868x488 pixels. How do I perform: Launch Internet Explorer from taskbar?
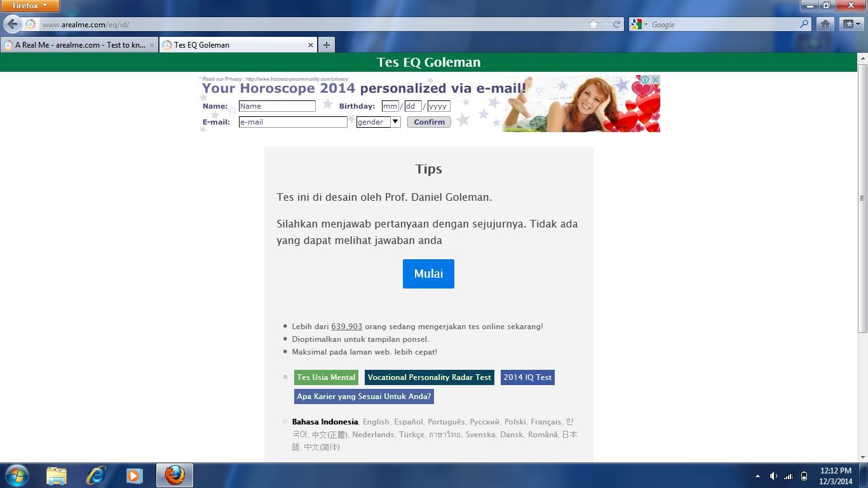(x=96, y=475)
